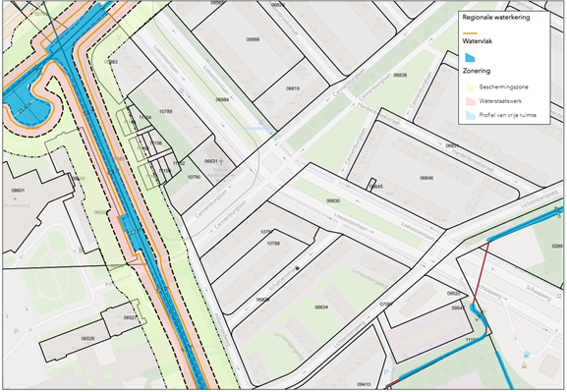Screen dimensions: 567x392
Task: Click the 'Profiel van vrije ruimte' legend label
Action: click(508, 115)
